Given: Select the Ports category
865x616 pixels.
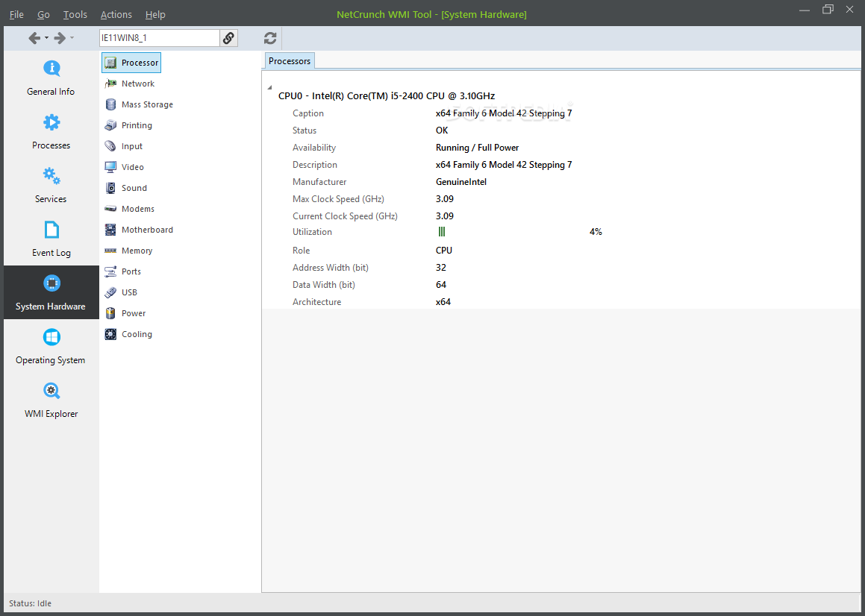Looking at the screenshot, I should 124,272.
